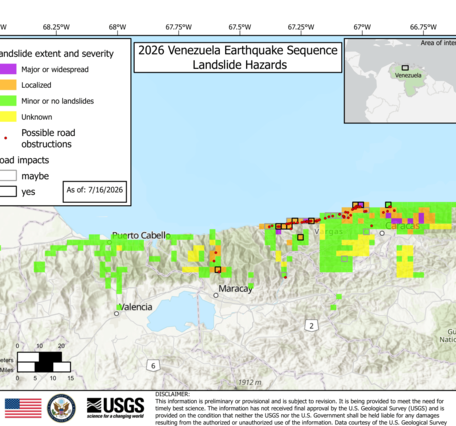
Task: Click the Maracay city marker circle
Action: tap(216, 295)
